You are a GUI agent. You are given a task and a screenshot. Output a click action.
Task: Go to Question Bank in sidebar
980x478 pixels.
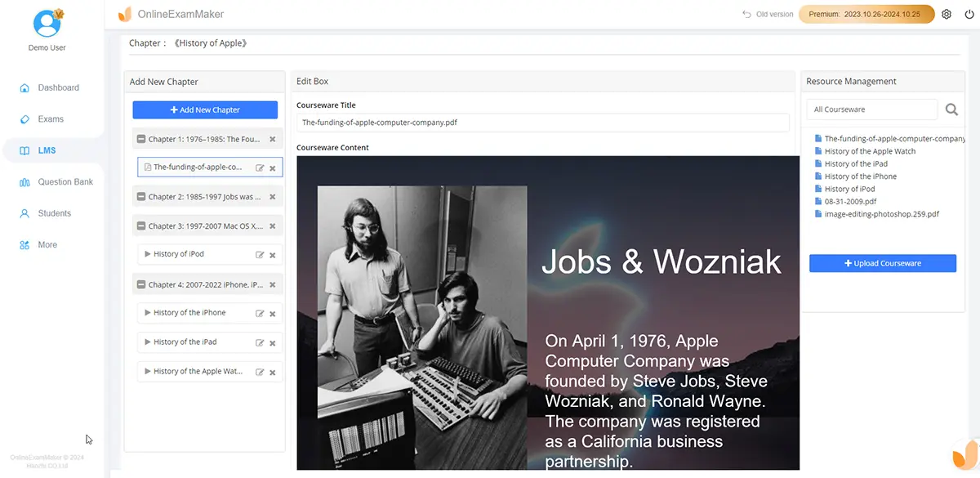(x=65, y=182)
